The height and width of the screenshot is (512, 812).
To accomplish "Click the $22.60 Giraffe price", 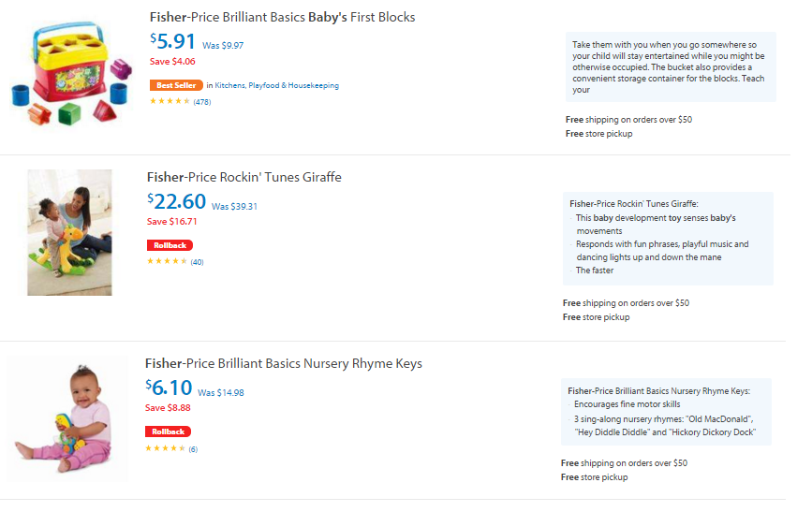I will [x=177, y=201].
